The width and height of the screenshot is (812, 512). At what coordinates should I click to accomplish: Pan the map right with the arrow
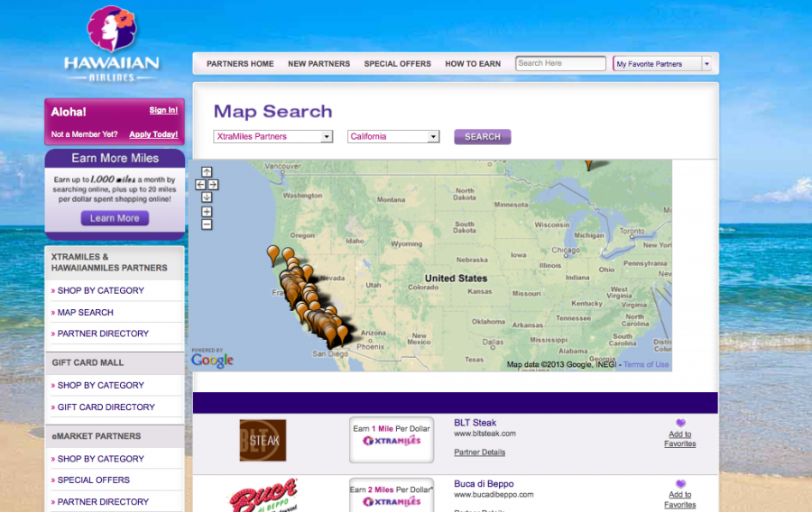point(213,185)
